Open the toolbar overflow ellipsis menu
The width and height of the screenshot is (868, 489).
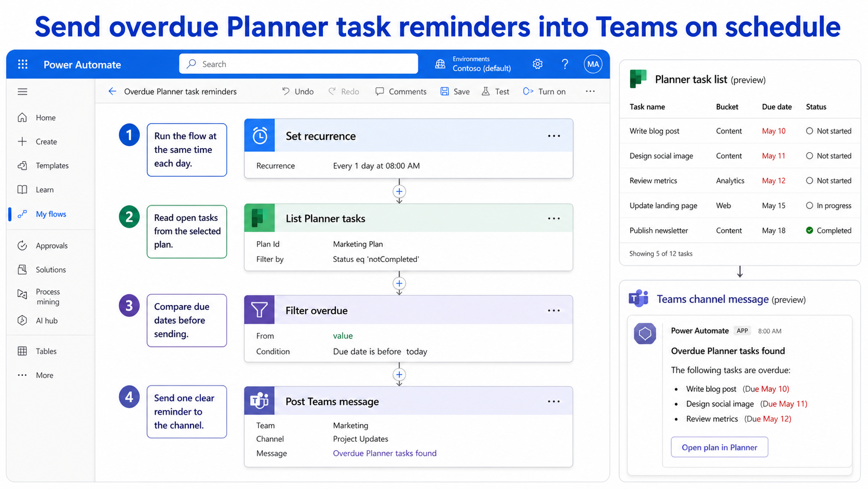click(590, 91)
